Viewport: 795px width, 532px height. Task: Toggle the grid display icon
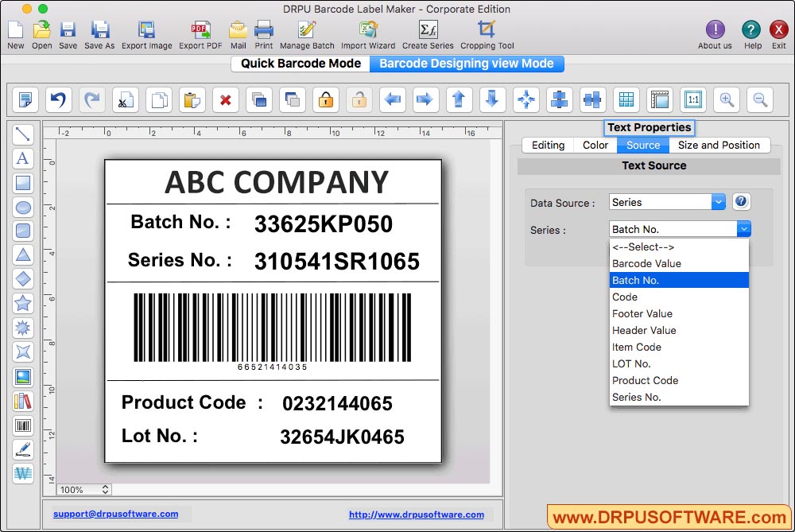[626, 99]
